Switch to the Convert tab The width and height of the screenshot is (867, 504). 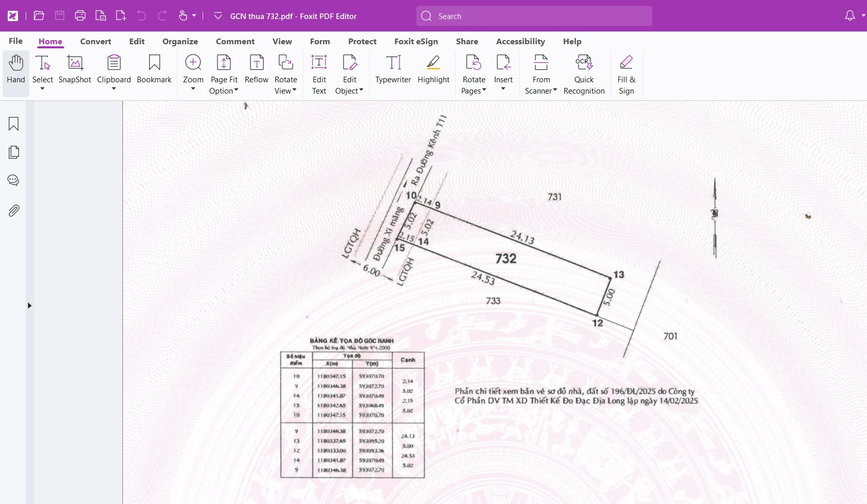click(96, 41)
